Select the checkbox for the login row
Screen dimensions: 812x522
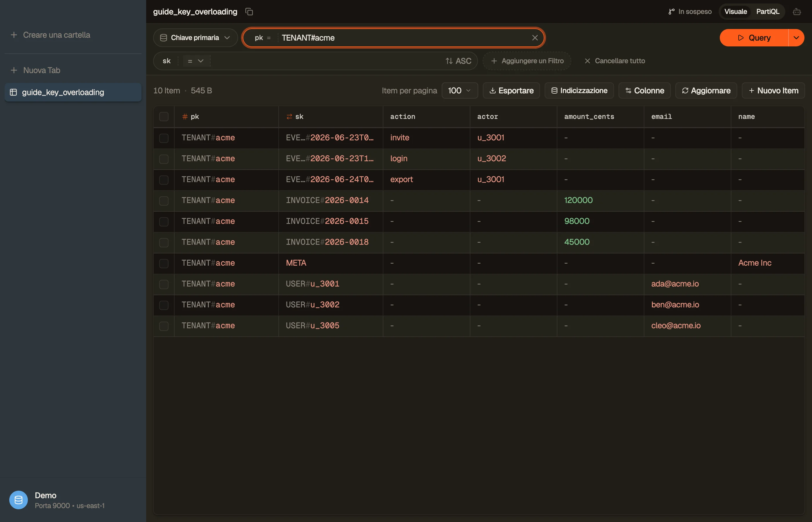click(x=164, y=159)
